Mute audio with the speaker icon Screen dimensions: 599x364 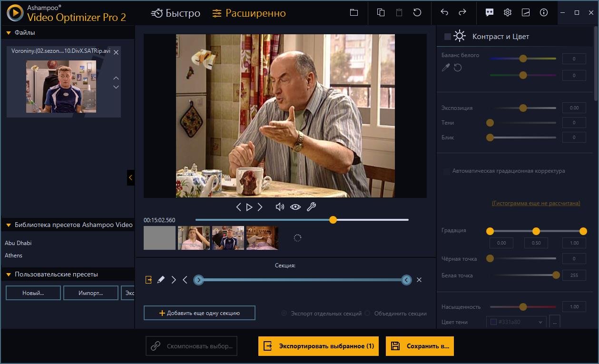(280, 207)
